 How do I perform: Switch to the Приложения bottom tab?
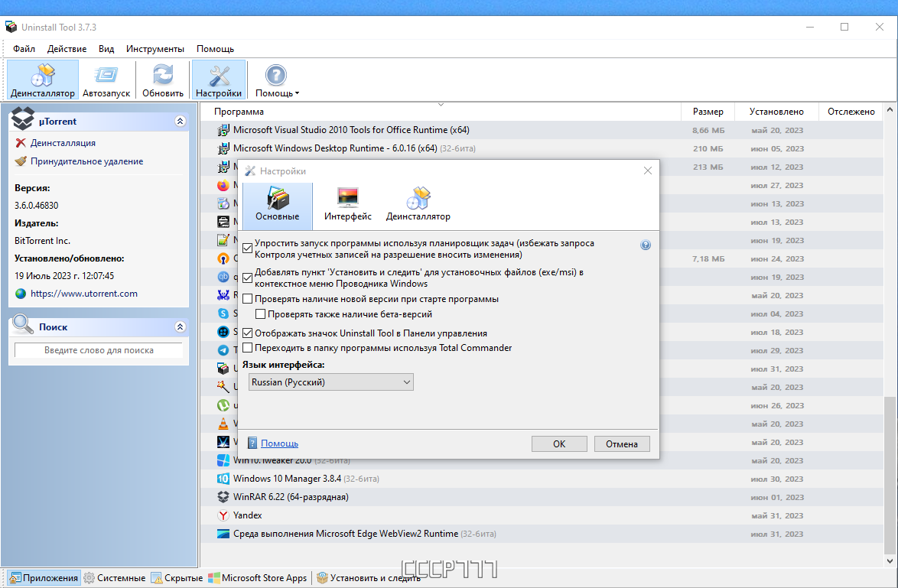point(44,578)
